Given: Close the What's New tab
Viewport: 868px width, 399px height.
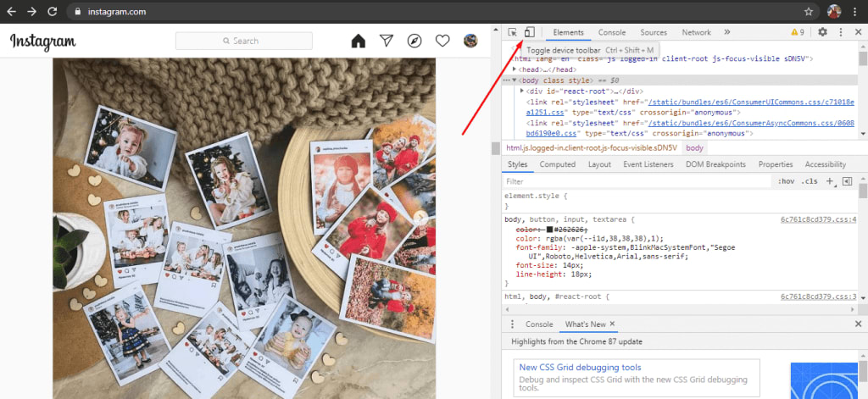Looking at the screenshot, I should coord(612,324).
